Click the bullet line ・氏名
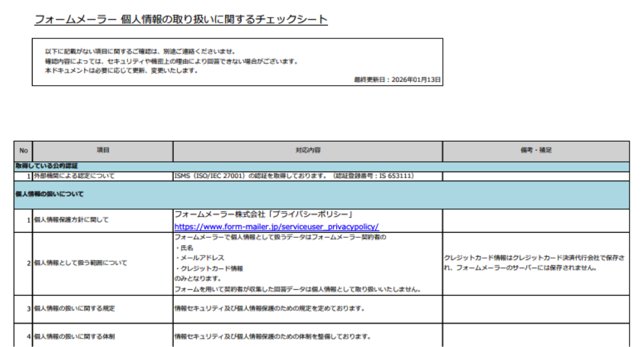The image size is (644, 347). coord(184,248)
